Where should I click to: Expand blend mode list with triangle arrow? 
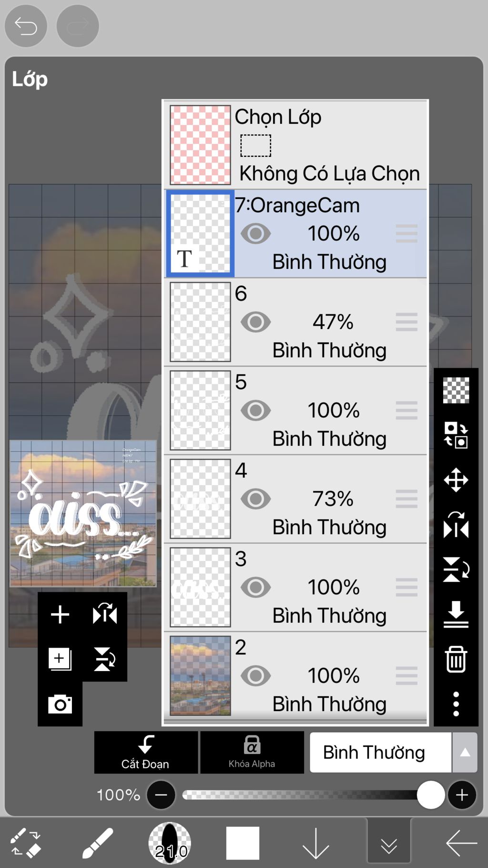465,753
